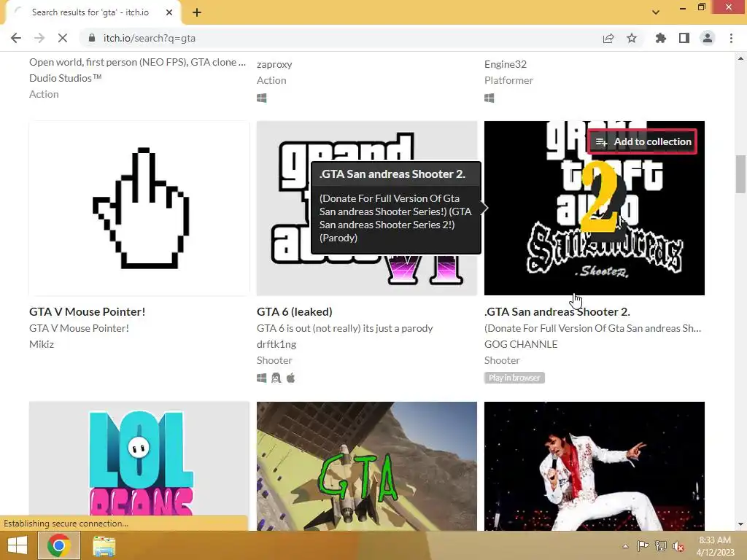Click 'GTA 6 is out (not really)' description
747x560 pixels.
345,328
